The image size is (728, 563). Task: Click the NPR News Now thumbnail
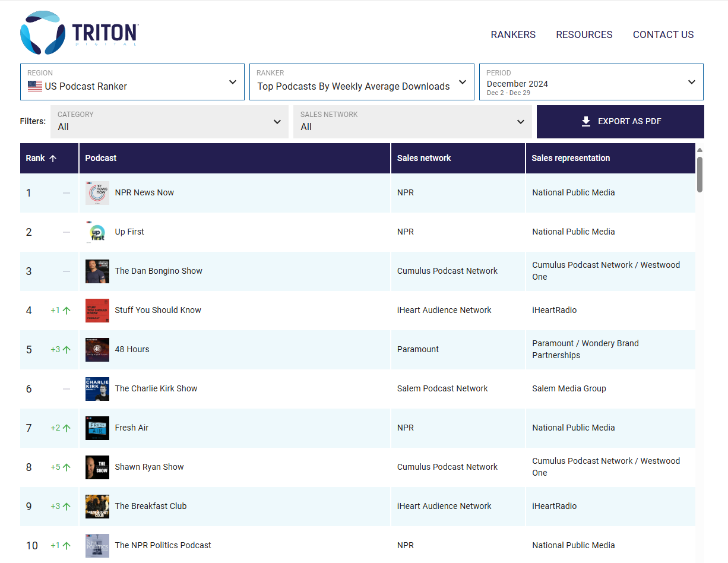97,193
